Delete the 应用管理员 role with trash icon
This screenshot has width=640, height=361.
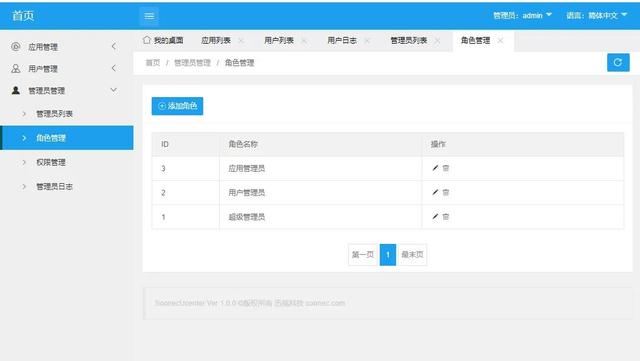tap(446, 168)
